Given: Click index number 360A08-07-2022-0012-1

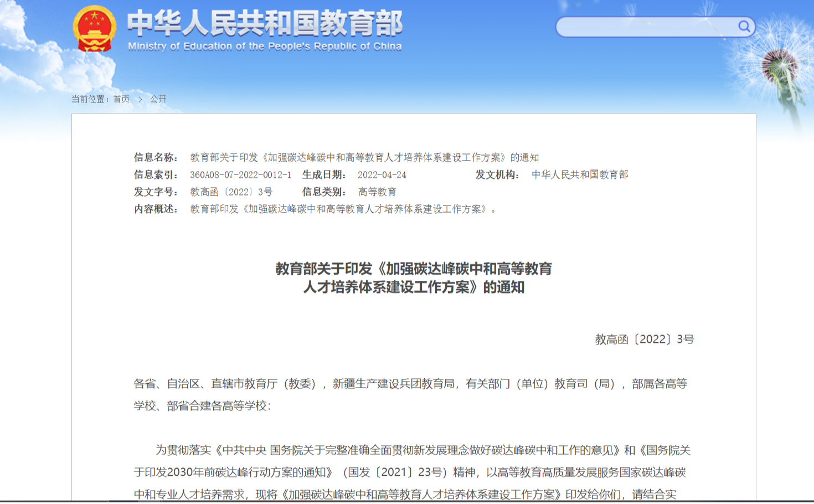Looking at the screenshot, I should [x=240, y=175].
